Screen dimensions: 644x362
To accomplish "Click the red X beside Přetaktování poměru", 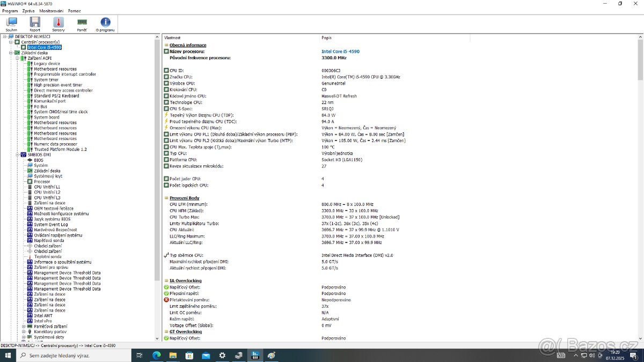I will point(166,300).
